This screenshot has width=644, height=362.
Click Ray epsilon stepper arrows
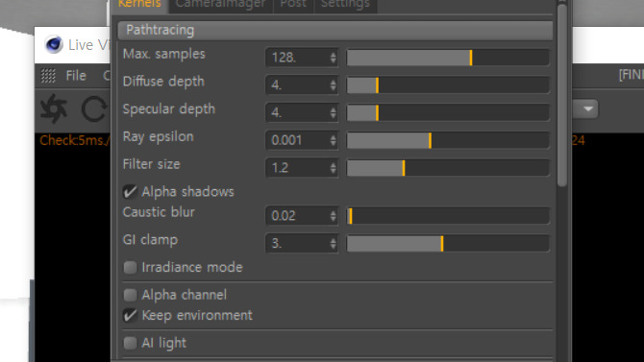(x=334, y=140)
